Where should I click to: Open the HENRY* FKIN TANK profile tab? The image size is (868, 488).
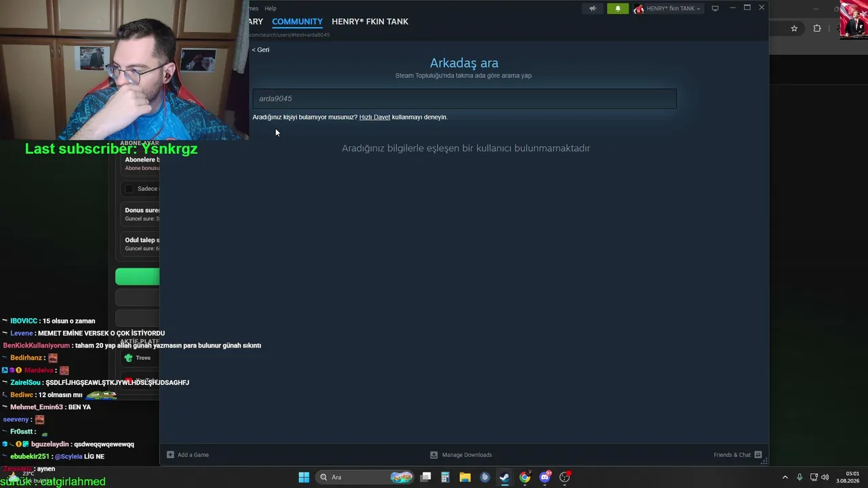370,22
